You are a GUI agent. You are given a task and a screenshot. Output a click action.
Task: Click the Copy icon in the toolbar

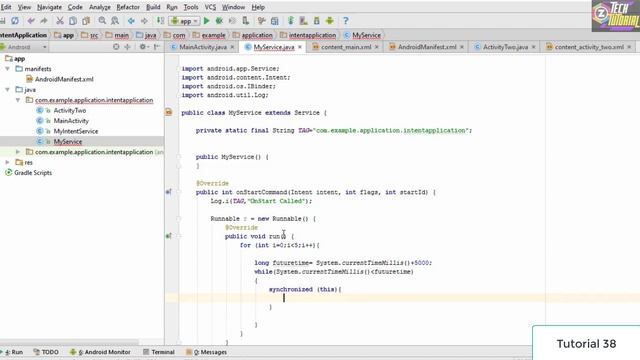73,21
